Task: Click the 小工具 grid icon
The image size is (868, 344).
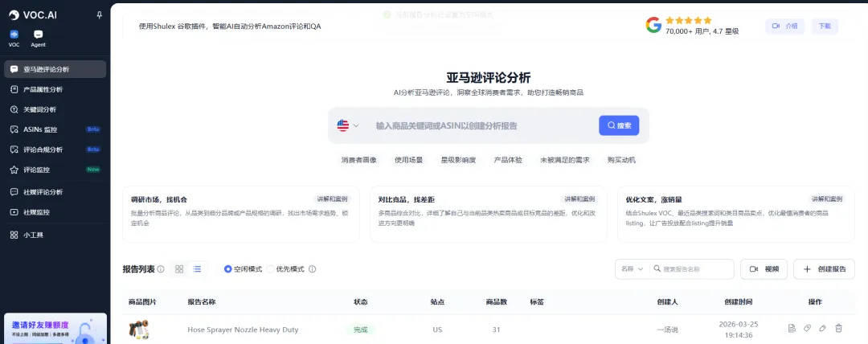Action: point(14,235)
